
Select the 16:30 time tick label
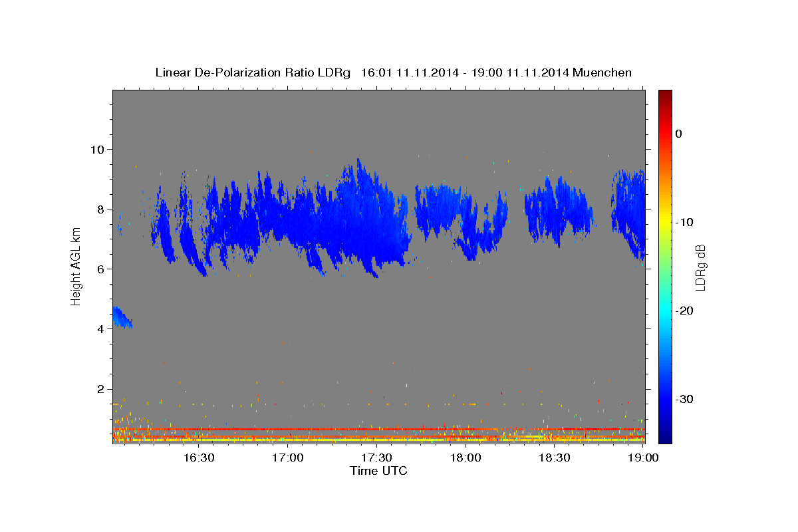[x=198, y=458]
